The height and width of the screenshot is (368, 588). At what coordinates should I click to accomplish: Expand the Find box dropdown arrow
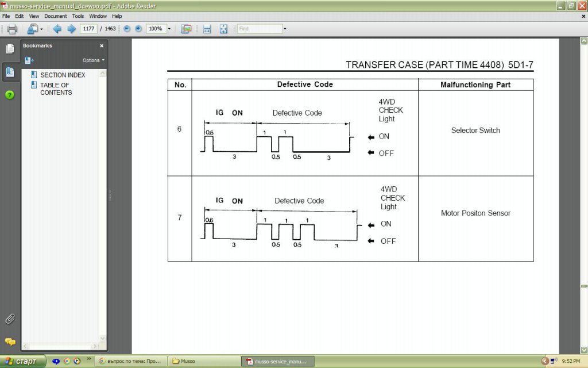[285, 29]
